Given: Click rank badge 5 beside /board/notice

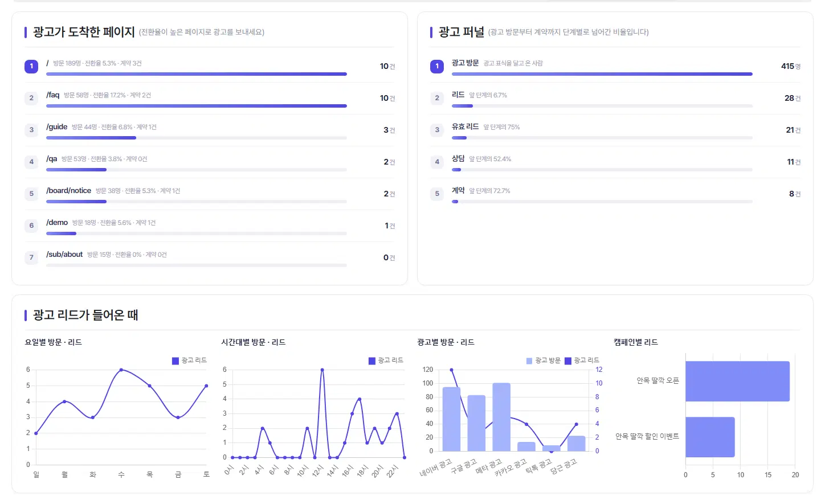Looking at the screenshot, I should click(x=31, y=194).
